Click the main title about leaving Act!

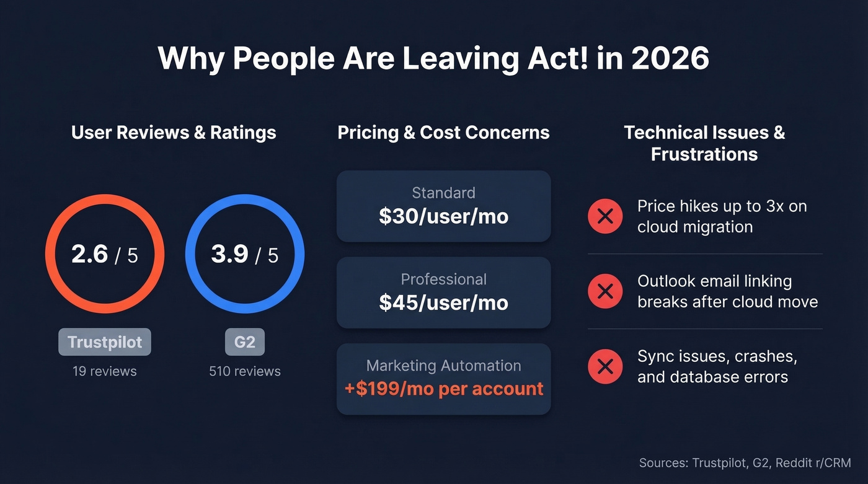tap(433, 59)
